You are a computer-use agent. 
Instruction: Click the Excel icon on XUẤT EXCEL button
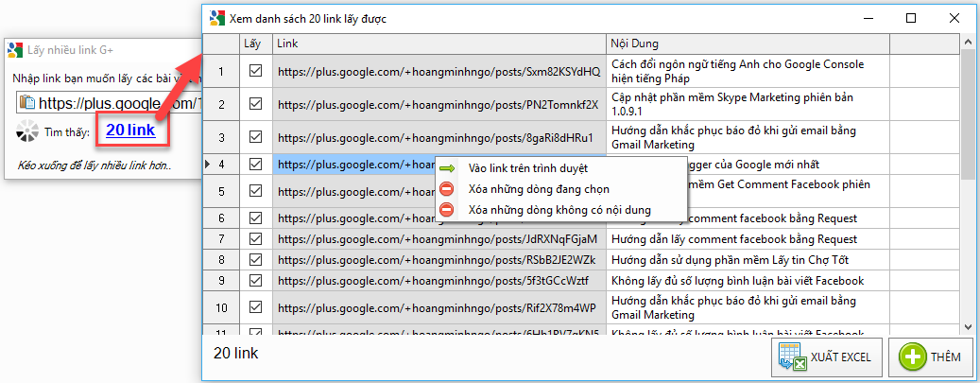point(792,357)
